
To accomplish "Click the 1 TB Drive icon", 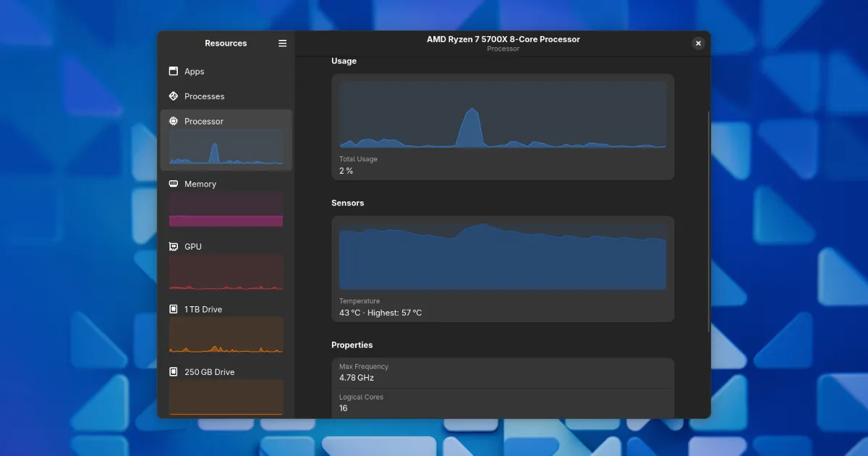I will click(x=173, y=309).
